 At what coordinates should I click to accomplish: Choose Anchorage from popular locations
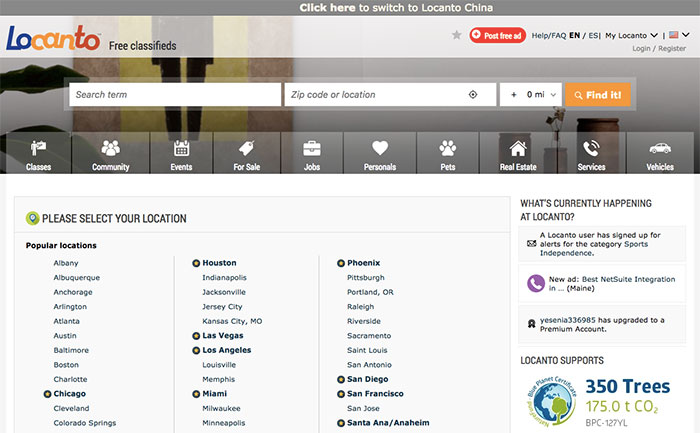click(73, 292)
